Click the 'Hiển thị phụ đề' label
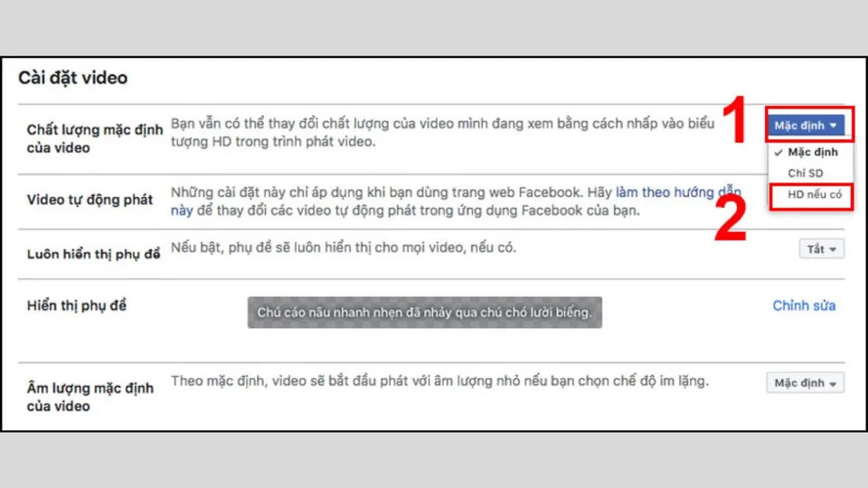Image resolution: width=868 pixels, height=488 pixels. tap(76, 305)
